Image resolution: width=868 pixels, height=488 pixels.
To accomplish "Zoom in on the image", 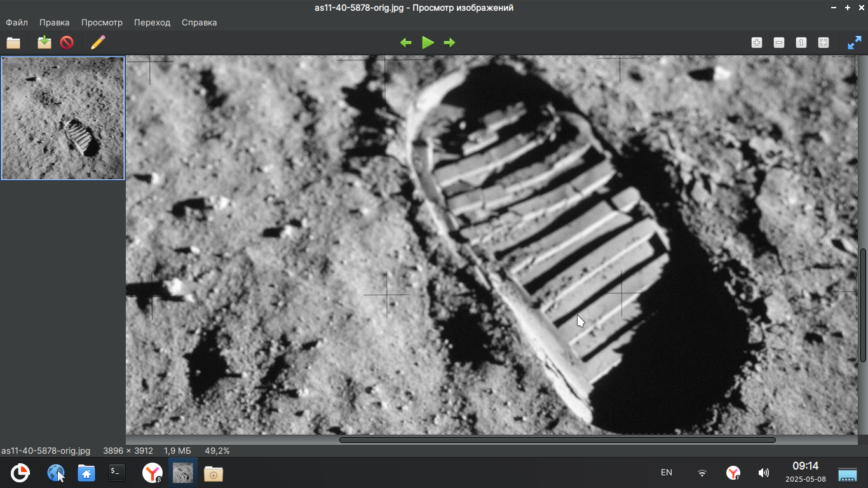I will (x=757, y=43).
